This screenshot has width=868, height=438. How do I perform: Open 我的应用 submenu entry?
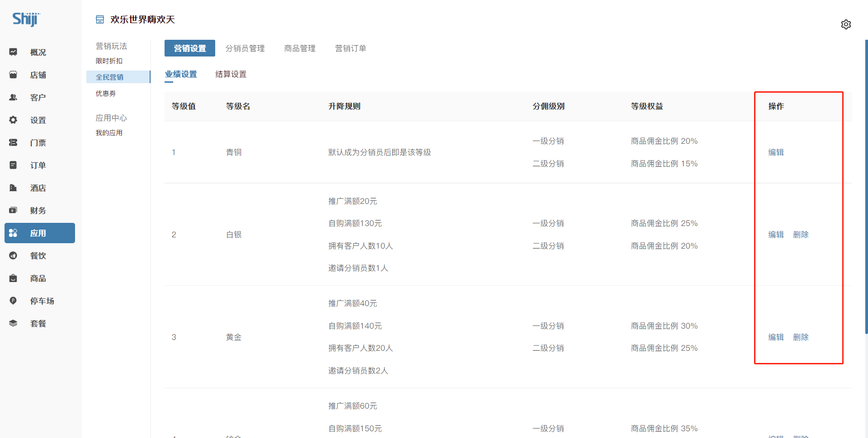point(109,133)
